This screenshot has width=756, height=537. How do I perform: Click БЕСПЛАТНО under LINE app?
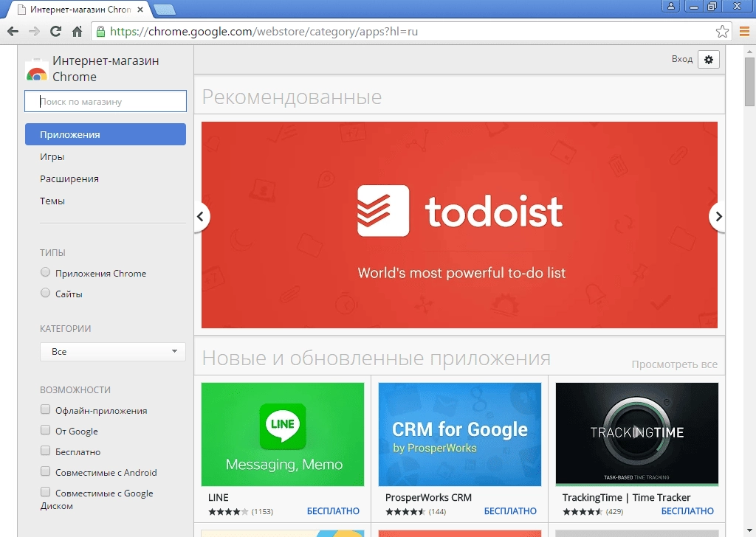point(333,511)
